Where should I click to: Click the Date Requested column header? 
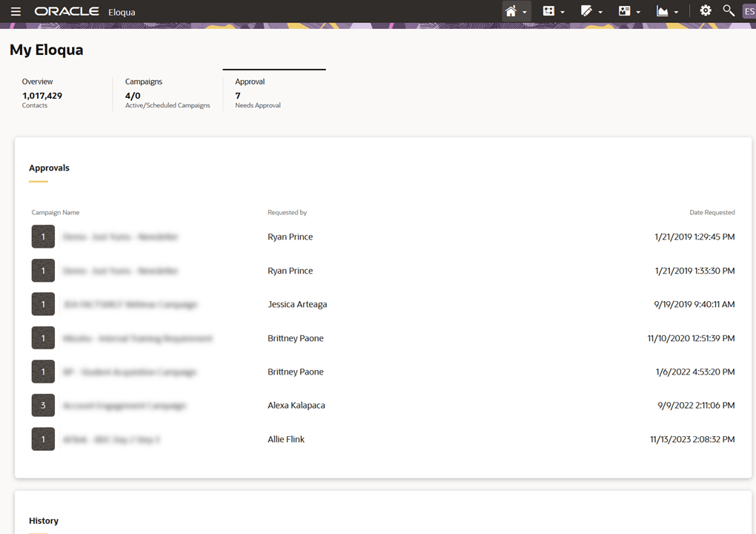click(x=712, y=212)
